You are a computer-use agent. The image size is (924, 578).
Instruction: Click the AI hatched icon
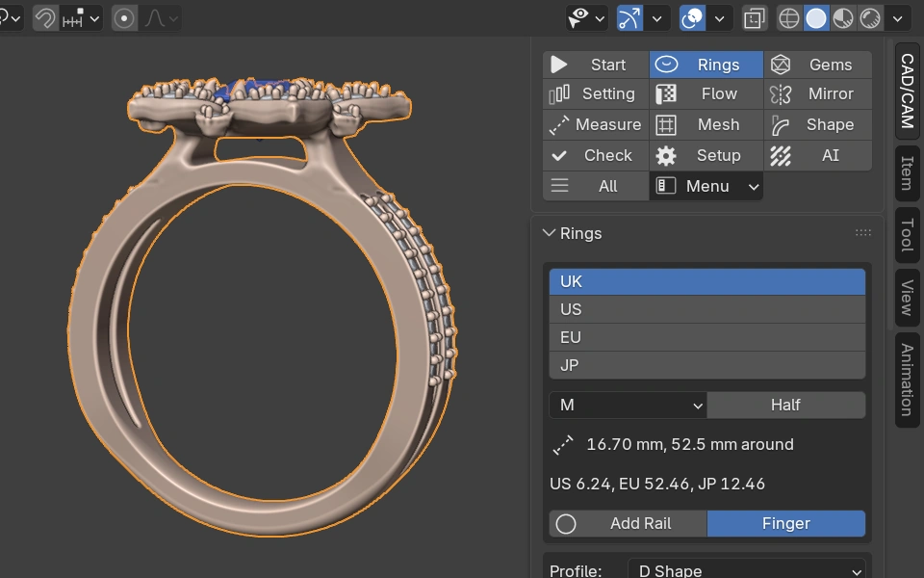click(x=781, y=156)
